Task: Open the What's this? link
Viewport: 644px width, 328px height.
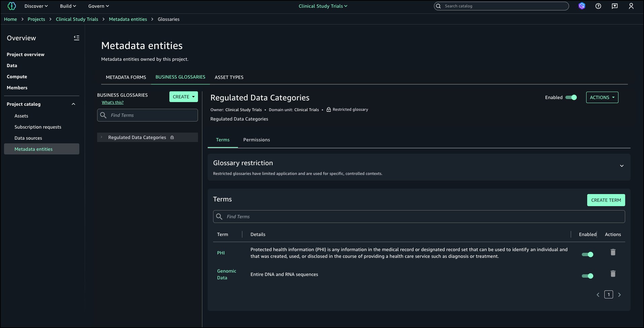Action: click(x=113, y=102)
